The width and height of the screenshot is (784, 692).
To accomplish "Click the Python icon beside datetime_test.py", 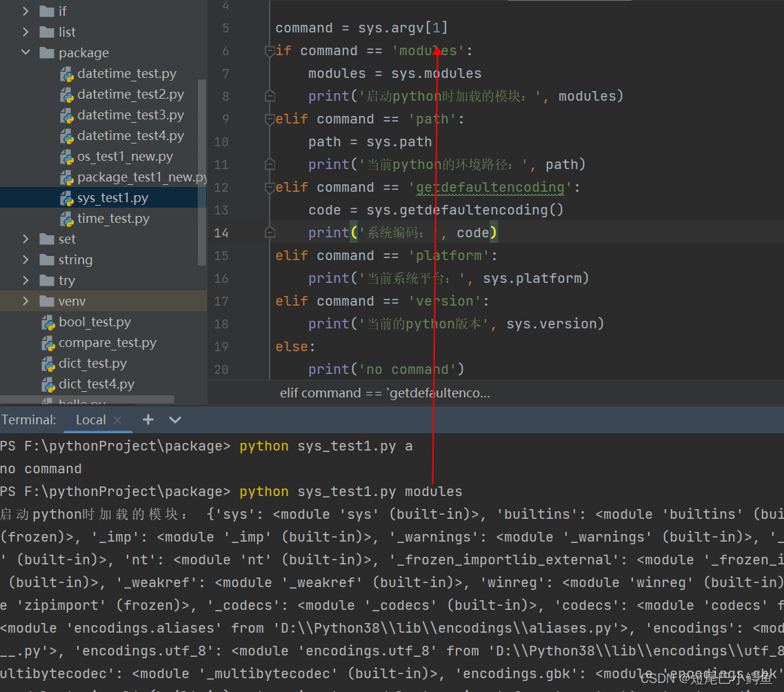I will [x=67, y=74].
